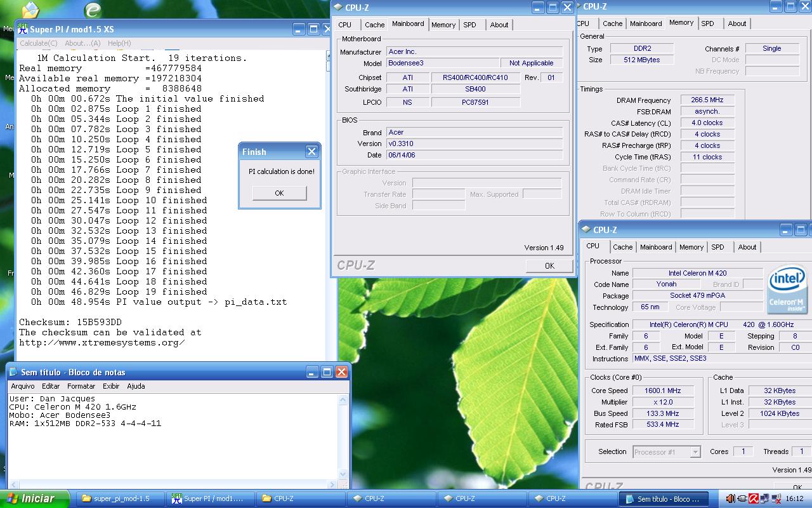Click the Super PI title bar icon
The image size is (812, 508).
tap(22, 29)
